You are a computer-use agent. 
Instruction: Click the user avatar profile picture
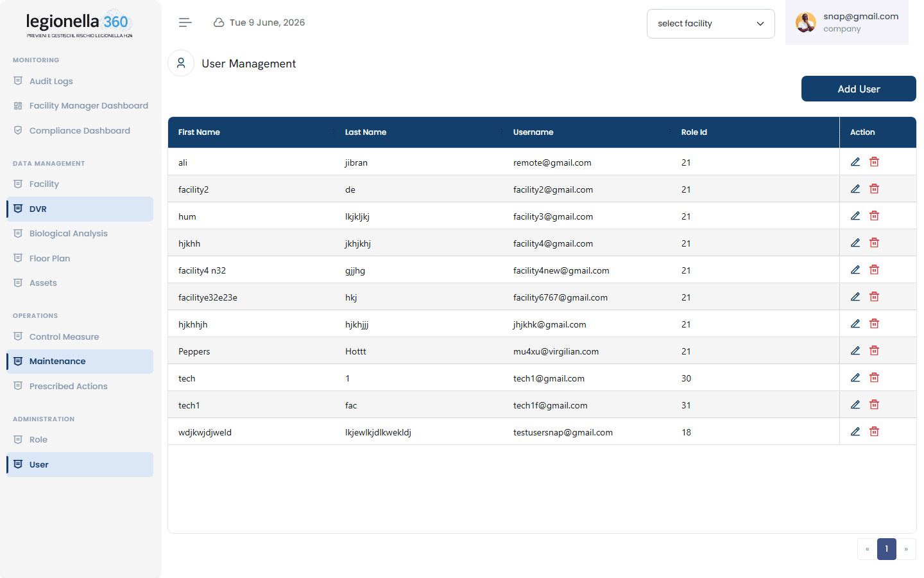click(x=806, y=22)
